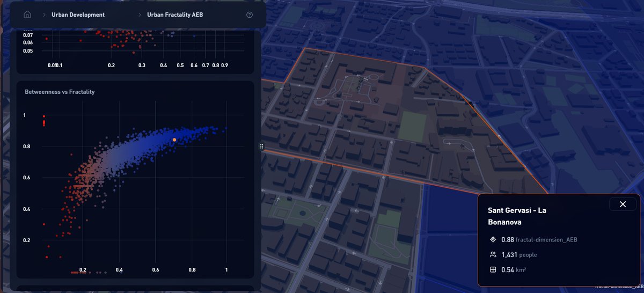The height and width of the screenshot is (293, 644).
Task: Click the fractal-dimension target icon
Action: [x=493, y=239]
